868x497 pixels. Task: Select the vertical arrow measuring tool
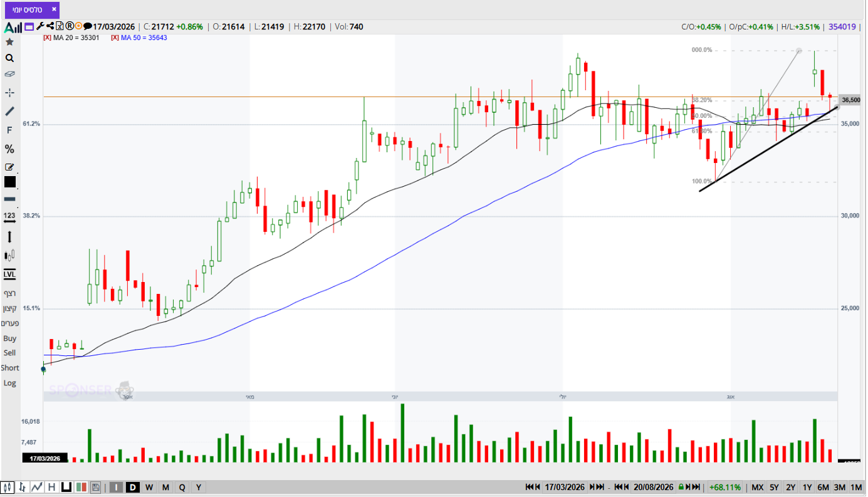[x=9, y=237]
